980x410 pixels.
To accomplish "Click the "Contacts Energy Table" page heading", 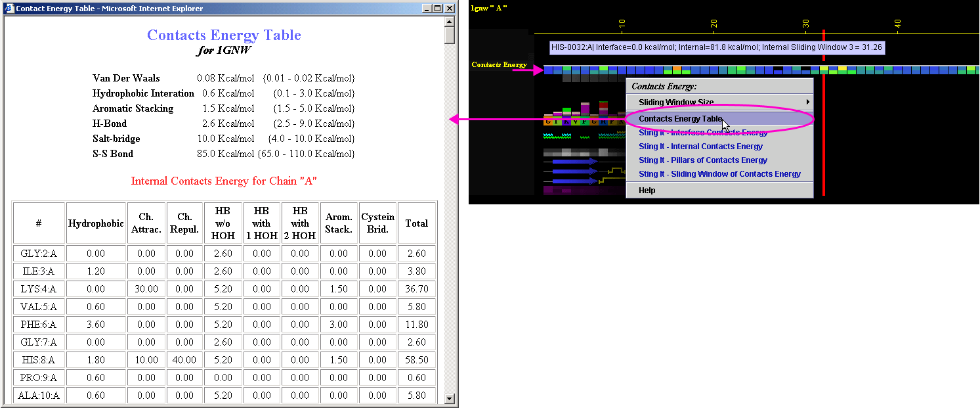I will click(x=224, y=35).
